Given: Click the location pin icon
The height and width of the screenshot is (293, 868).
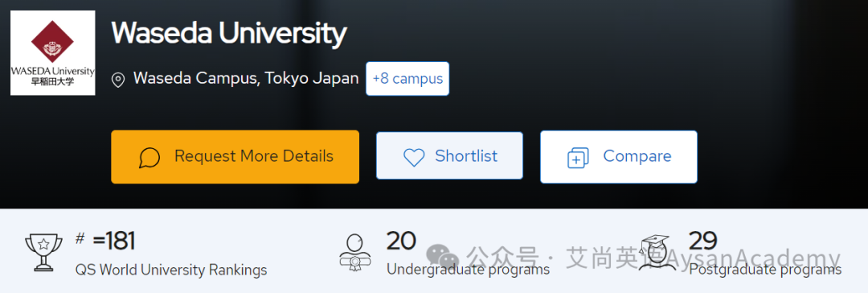Looking at the screenshot, I should click(x=118, y=80).
